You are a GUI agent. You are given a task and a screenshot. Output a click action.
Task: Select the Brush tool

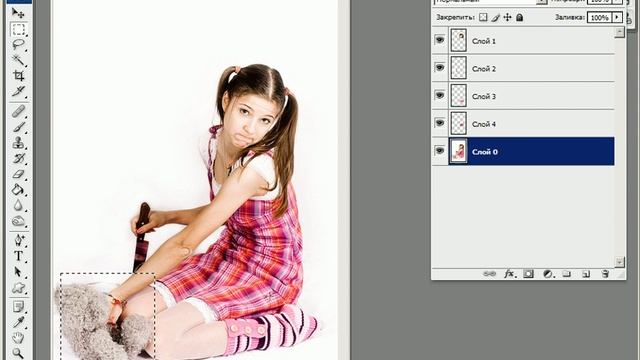tap(18, 127)
